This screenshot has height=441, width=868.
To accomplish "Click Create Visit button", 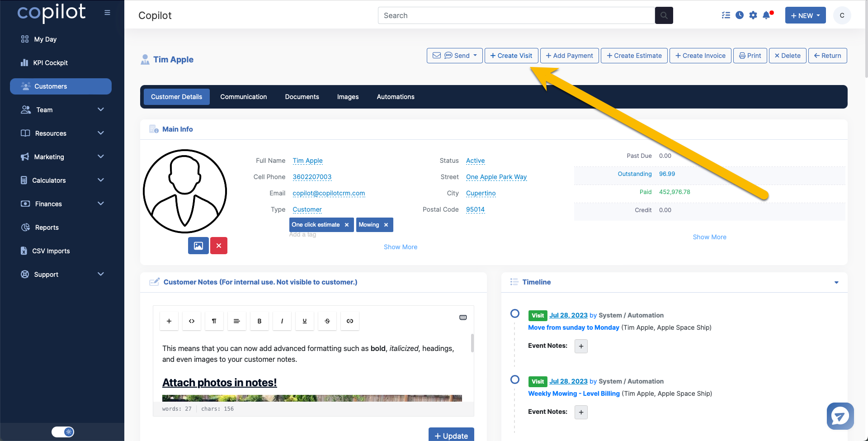I will coord(511,56).
